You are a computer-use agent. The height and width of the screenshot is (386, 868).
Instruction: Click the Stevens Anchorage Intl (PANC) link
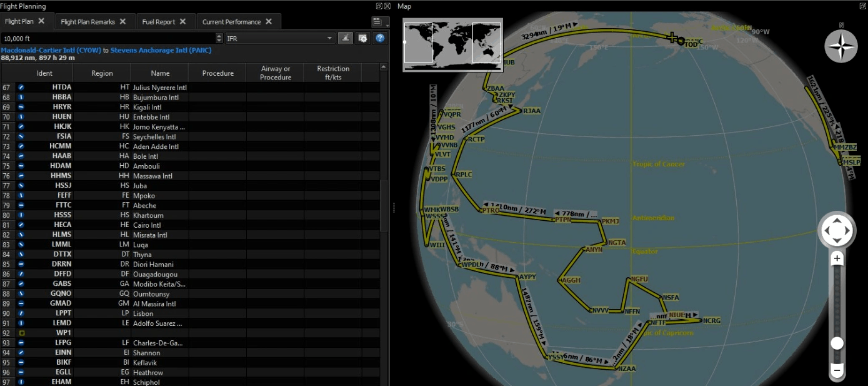[x=161, y=50]
